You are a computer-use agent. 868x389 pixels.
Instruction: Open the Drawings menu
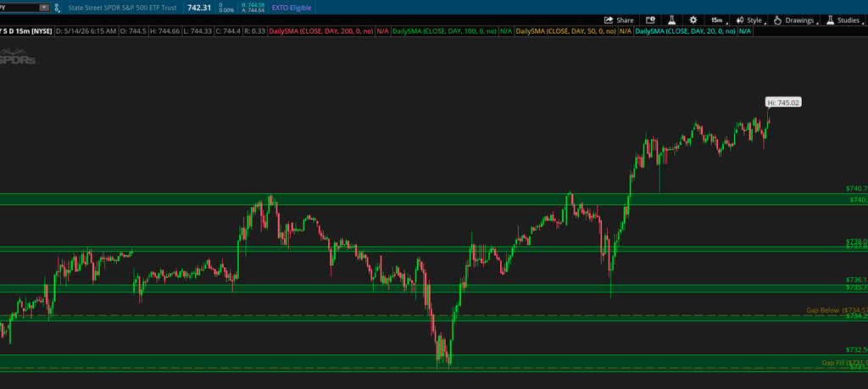tap(795, 20)
